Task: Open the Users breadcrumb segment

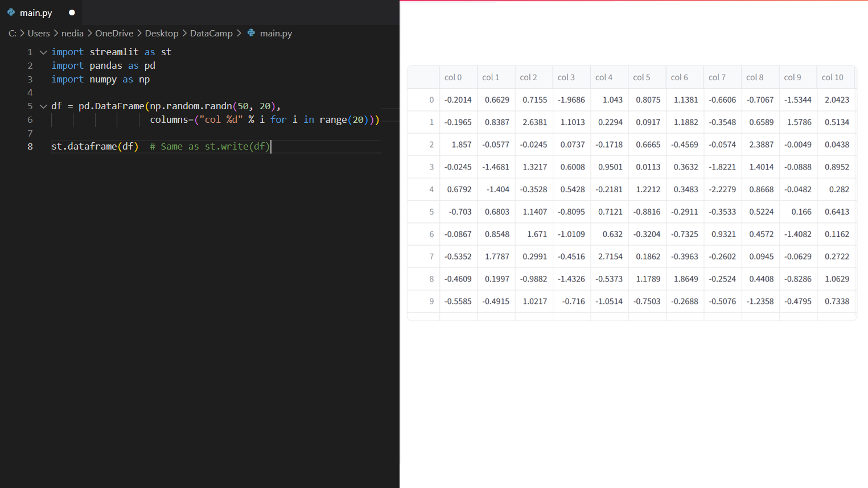Action: click(x=39, y=34)
